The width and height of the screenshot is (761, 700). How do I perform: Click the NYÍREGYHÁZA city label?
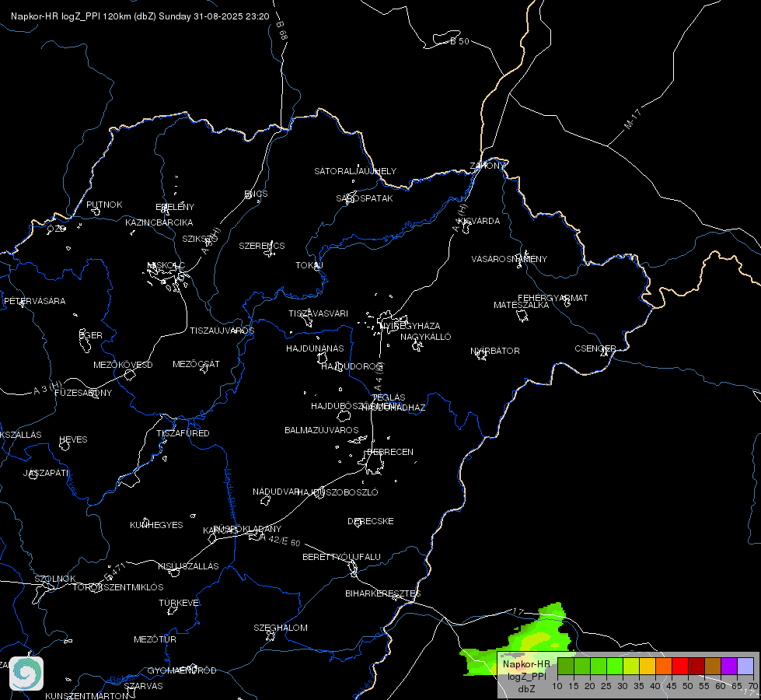(x=410, y=325)
